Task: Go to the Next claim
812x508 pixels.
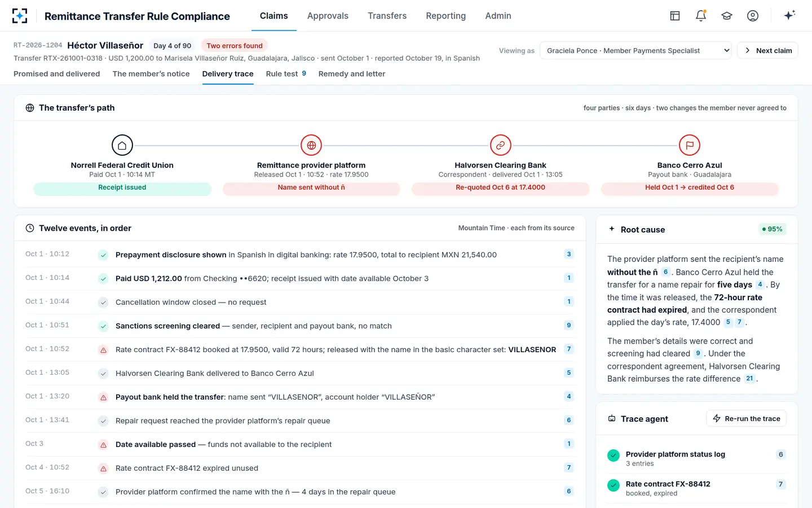Action: pos(767,50)
